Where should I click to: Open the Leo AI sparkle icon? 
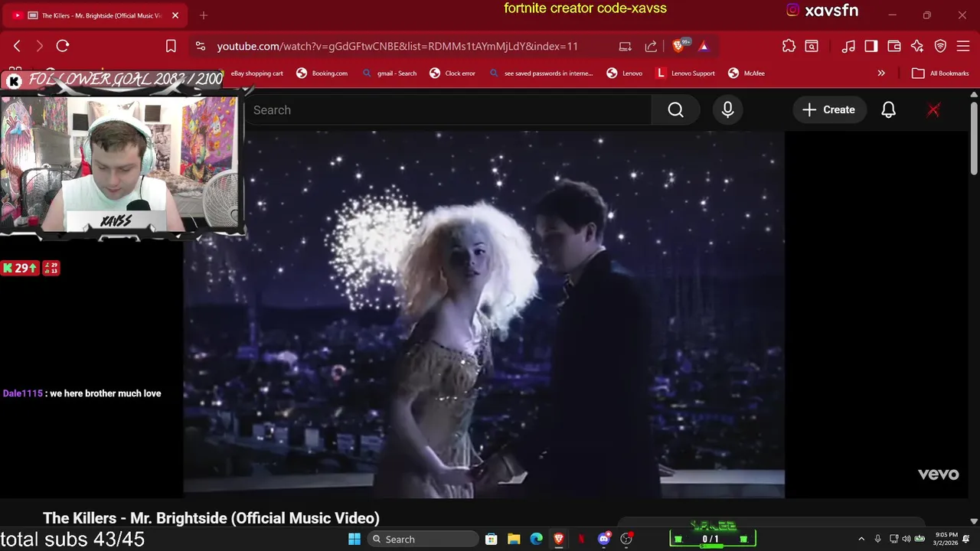[x=917, y=46]
